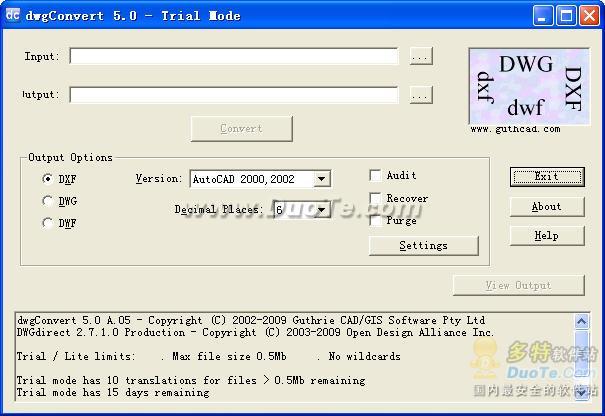
Task: Click the DWG DXF dwf logo image
Action: click(529, 86)
